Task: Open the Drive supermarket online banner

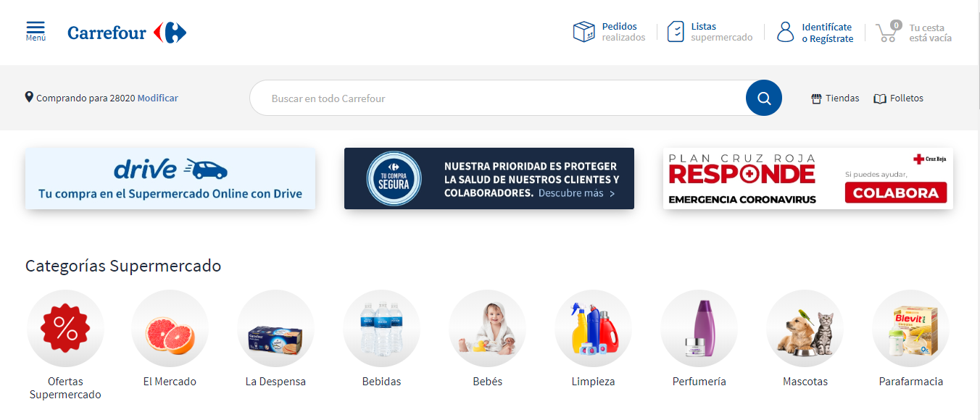Action: [170, 179]
